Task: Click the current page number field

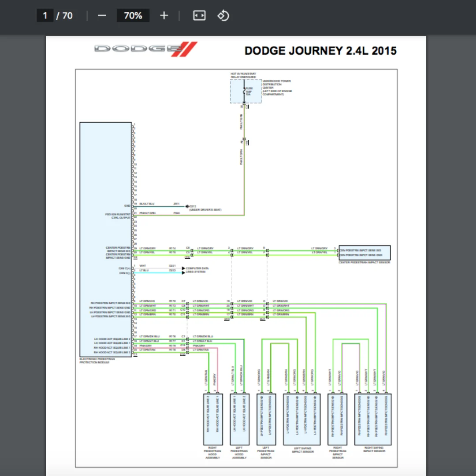Action: [45, 15]
